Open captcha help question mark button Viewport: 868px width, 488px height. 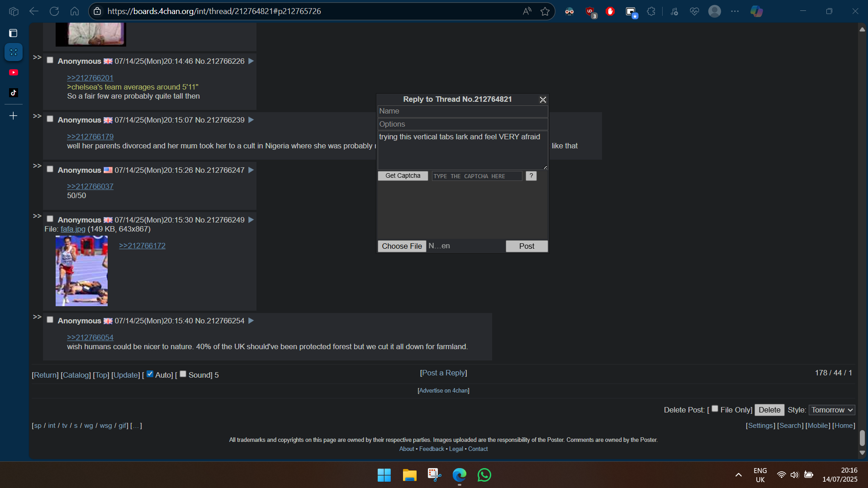[x=531, y=176]
